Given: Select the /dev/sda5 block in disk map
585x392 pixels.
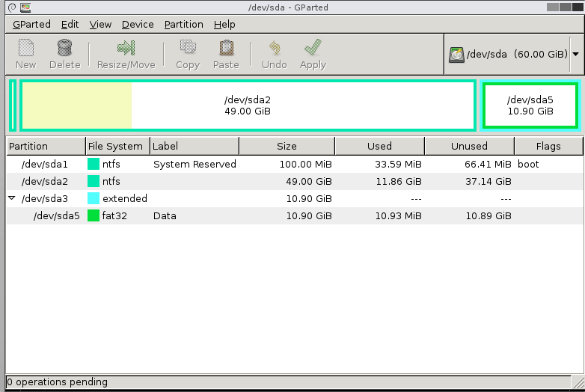Looking at the screenshot, I should pos(530,105).
